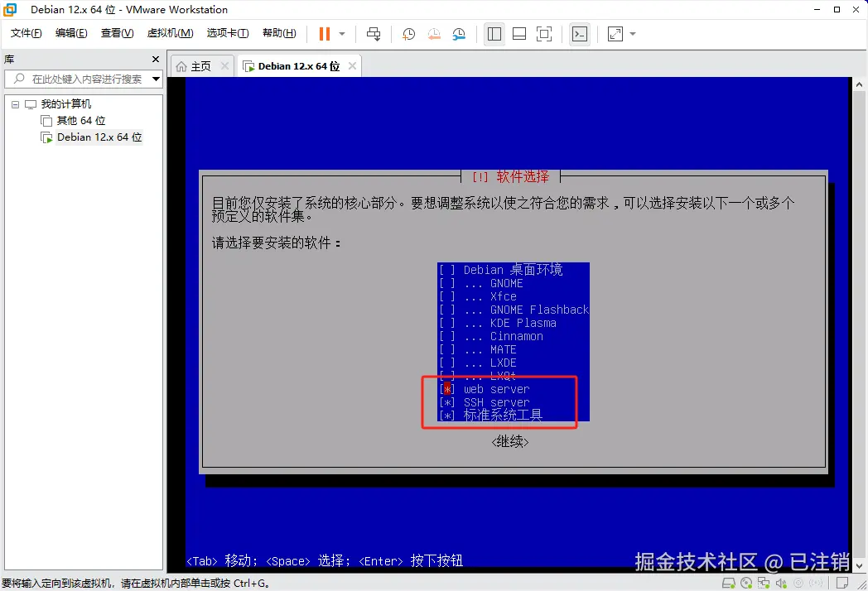Open the 虚拟机(M) menu
Image resolution: width=868 pixels, height=591 pixels.
(x=170, y=33)
